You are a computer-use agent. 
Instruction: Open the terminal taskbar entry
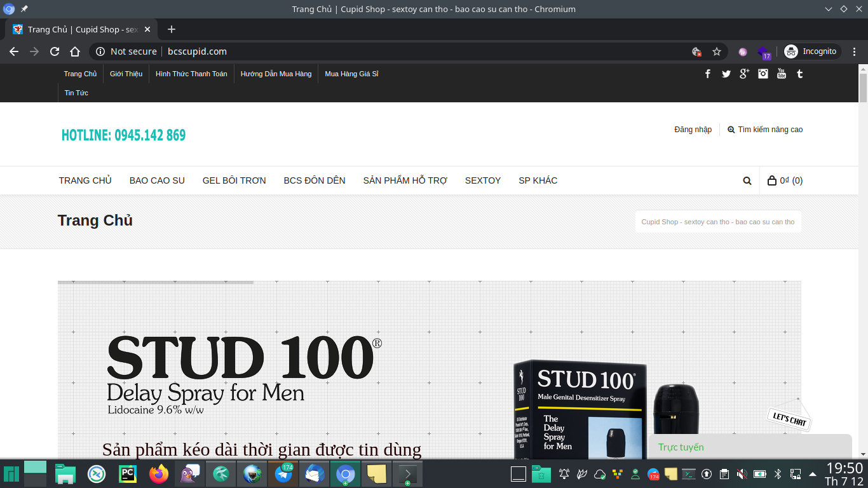tap(408, 474)
